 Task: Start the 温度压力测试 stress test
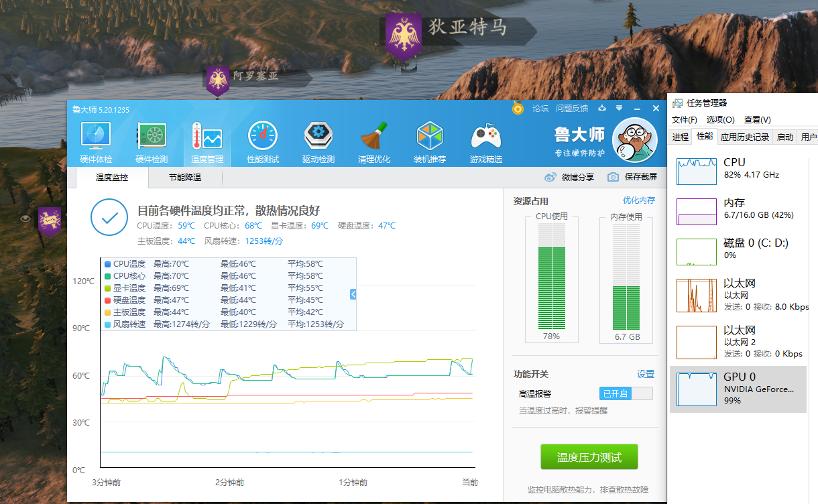click(x=589, y=457)
